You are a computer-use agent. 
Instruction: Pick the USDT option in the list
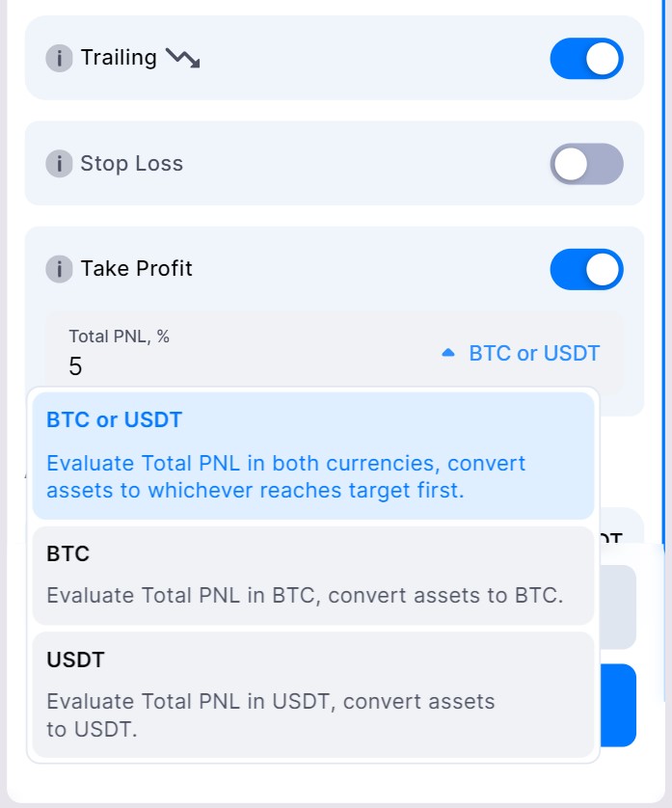[312, 694]
